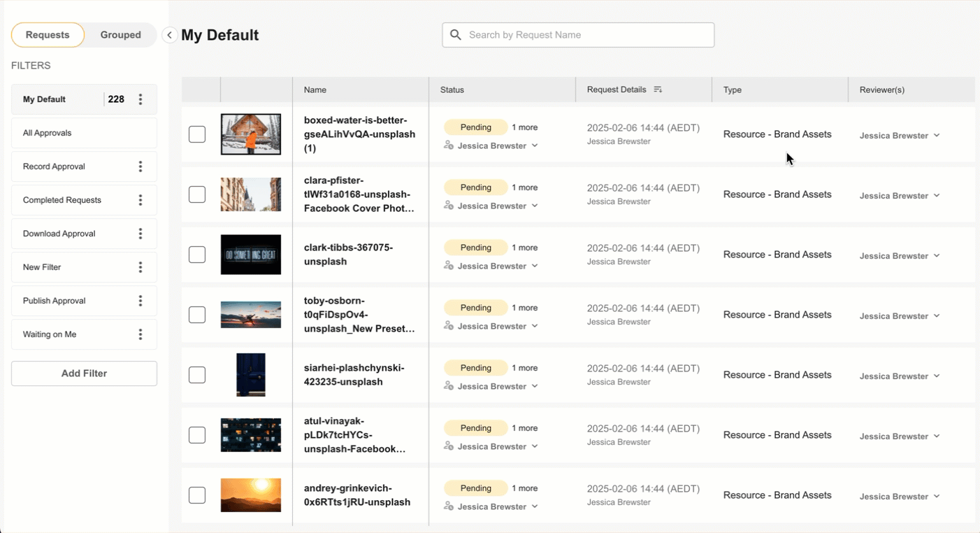
Task: Click the Add Filter button
Action: coord(84,374)
